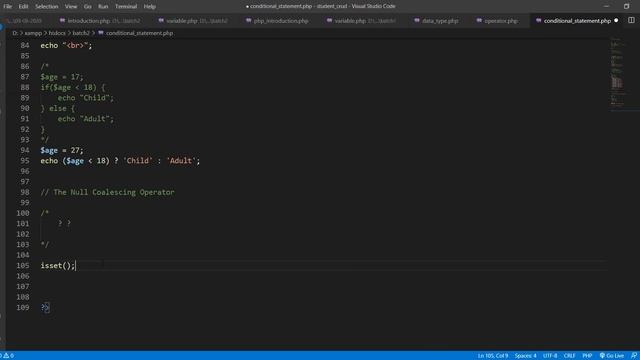Click the ternary echo 'Child' : 'Adult' line
Image resolution: width=640 pixels, height=360 pixels.
tap(120, 161)
